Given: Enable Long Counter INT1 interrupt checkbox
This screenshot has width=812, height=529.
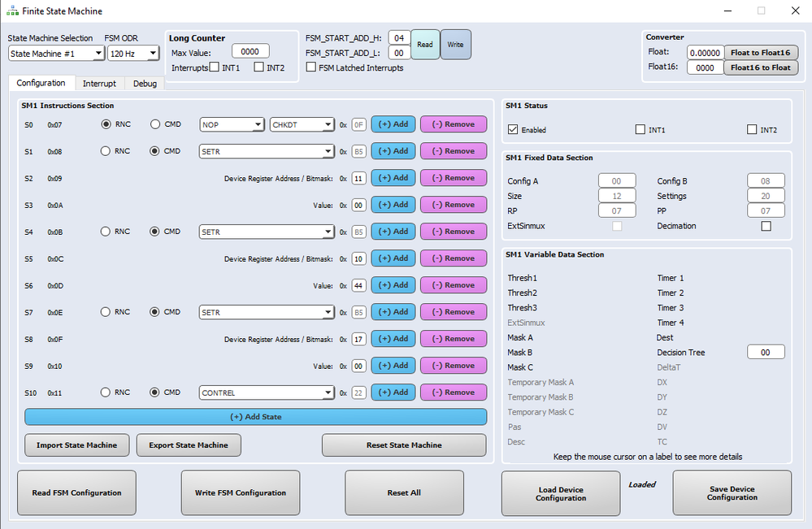Looking at the screenshot, I should [x=215, y=67].
